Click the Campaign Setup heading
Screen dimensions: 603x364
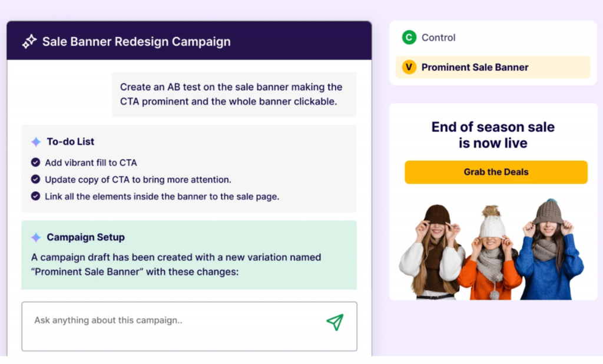pos(86,237)
